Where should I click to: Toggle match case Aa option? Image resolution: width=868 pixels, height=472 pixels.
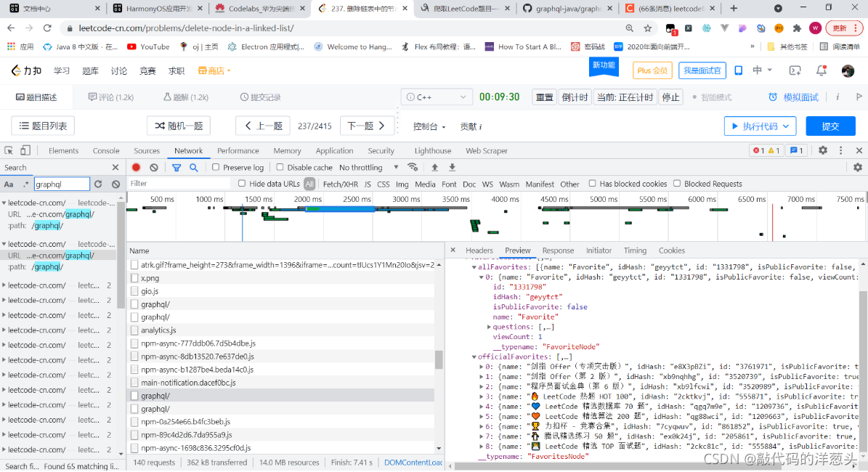point(9,184)
